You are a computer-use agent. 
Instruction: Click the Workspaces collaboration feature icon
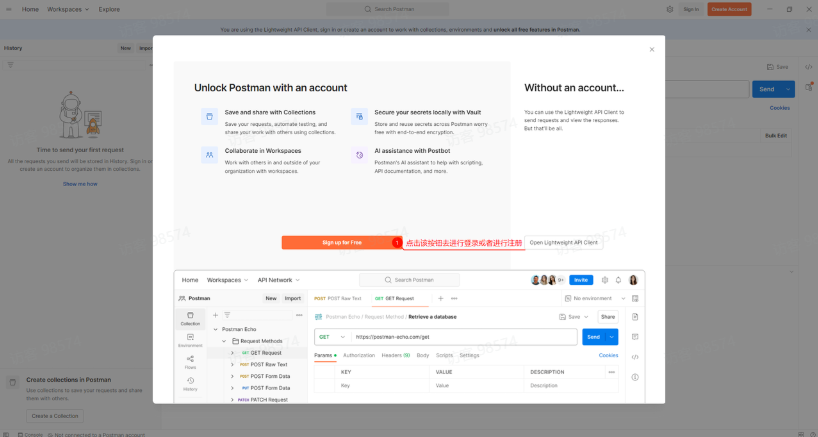coord(209,155)
